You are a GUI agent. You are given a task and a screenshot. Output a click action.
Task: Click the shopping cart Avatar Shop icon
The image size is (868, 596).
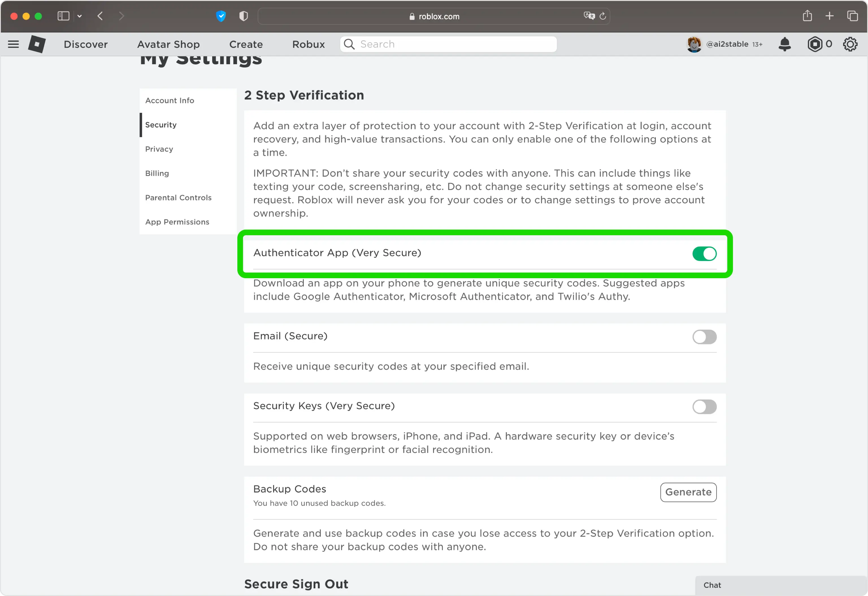(168, 44)
